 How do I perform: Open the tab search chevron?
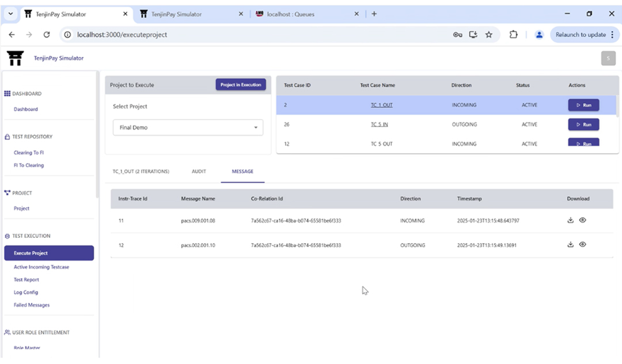tap(10, 14)
